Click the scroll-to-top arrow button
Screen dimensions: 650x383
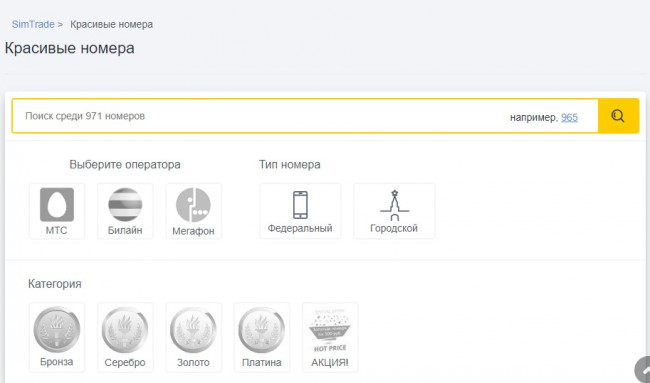coord(643,370)
